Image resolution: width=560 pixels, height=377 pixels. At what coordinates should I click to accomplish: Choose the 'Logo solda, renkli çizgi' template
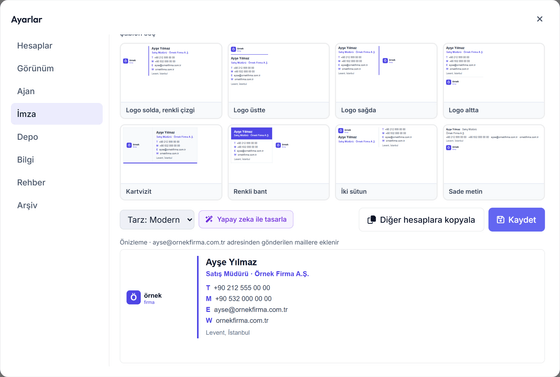tap(171, 81)
